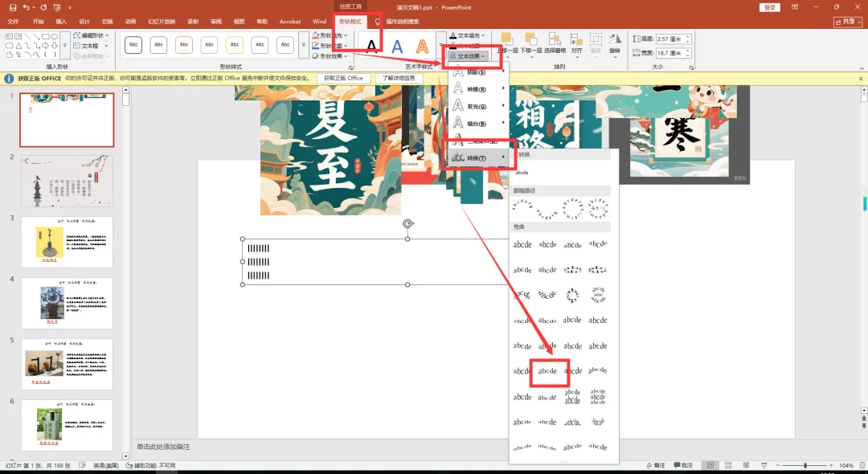The width and height of the screenshot is (868, 474).
Task: Select the 形状格式 tab
Action: (350, 22)
